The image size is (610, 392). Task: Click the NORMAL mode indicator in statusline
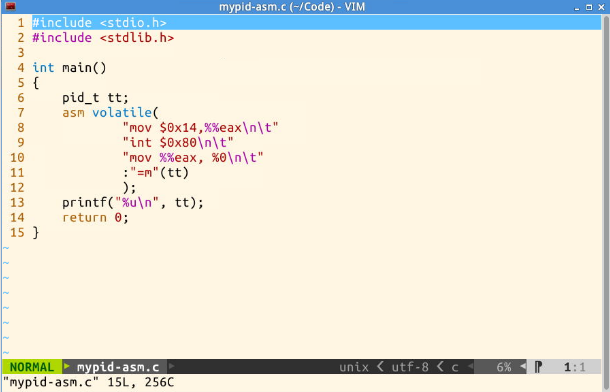tap(32, 367)
